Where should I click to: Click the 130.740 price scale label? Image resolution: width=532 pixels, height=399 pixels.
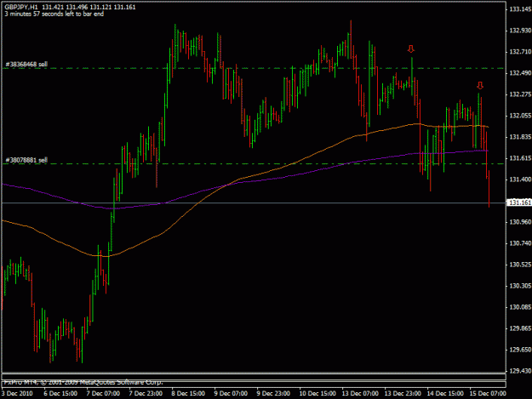[x=520, y=243]
